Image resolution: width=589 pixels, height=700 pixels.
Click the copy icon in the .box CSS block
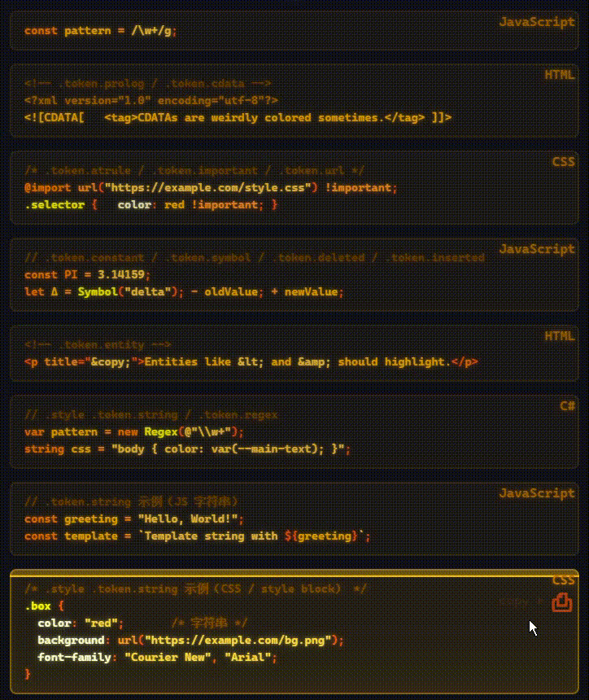click(x=562, y=602)
